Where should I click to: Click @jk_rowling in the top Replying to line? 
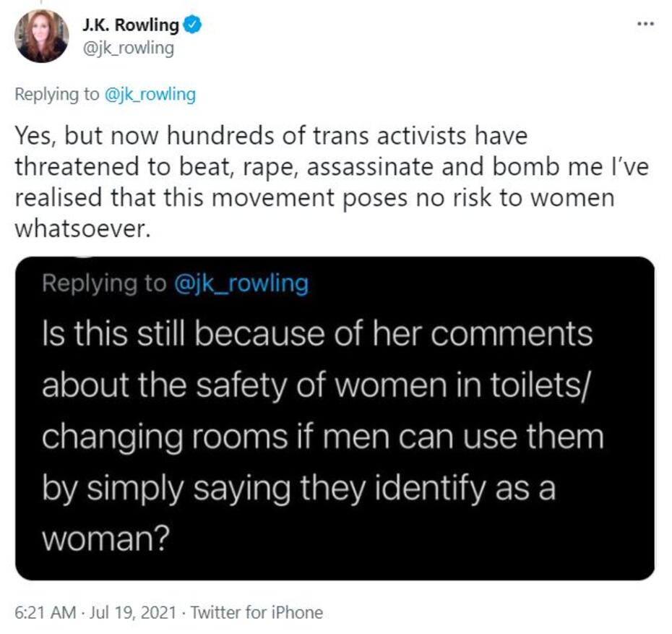click(x=151, y=95)
